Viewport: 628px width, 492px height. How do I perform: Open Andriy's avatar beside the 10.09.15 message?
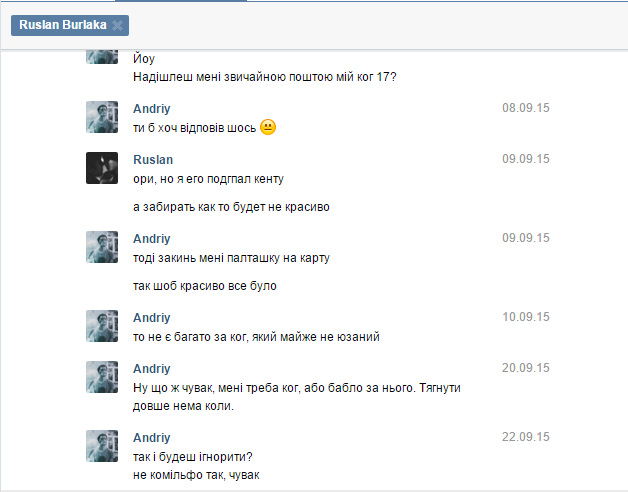point(102,325)
